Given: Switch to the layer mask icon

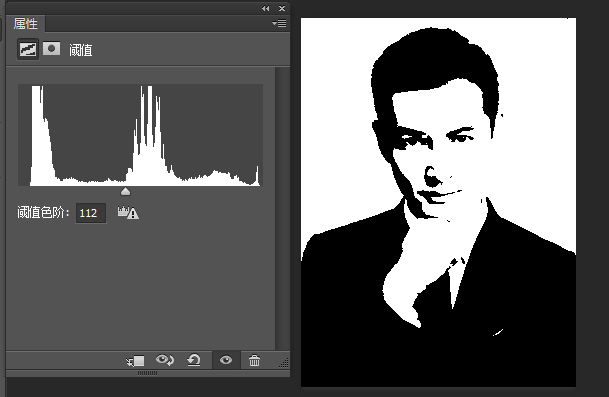Looking at the screenshot, I should click(51, 49).
